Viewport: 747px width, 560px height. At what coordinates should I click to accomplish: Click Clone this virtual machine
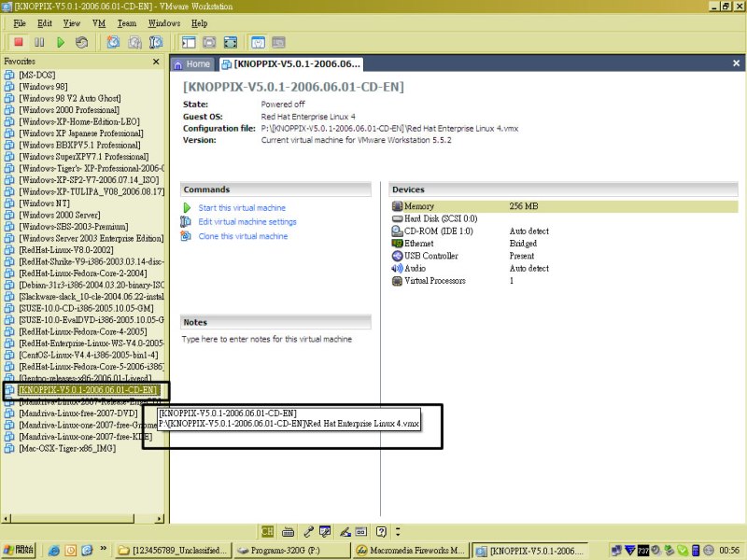[x=243, y=236]
